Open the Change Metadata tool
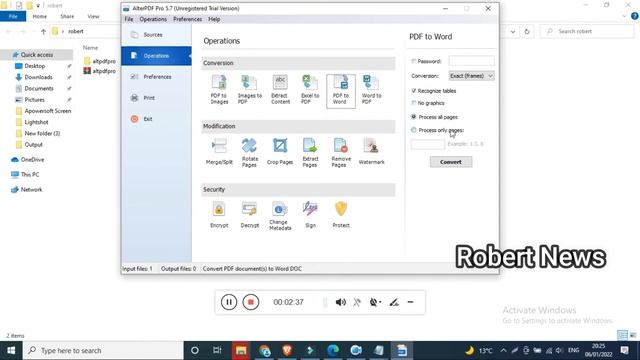 (x=280, y=216)
